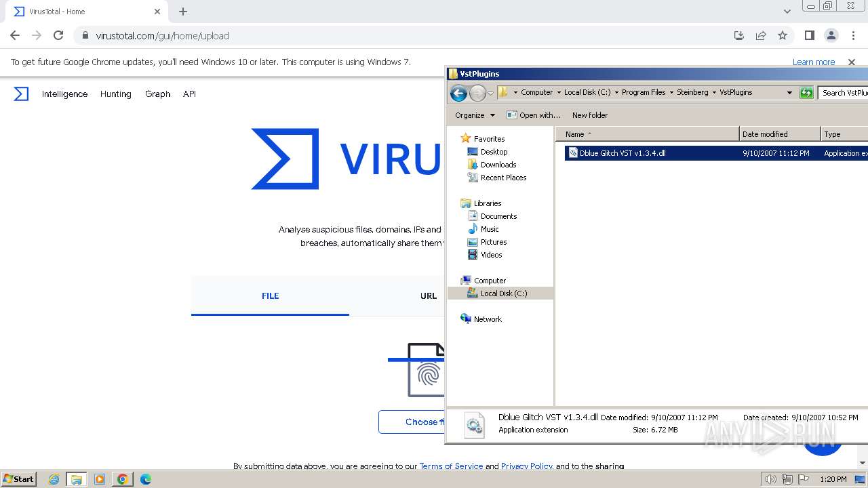Select Favorites in navigation pane
The width and height of the screenshot is (868, 488).
point(489,138)
